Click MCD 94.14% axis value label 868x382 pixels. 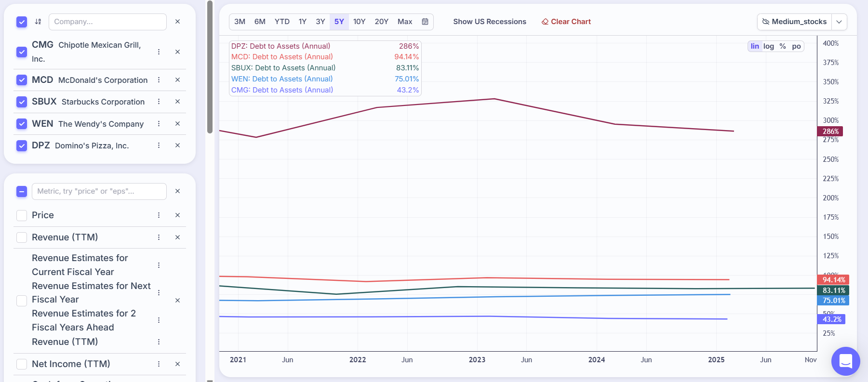point(833,280)
